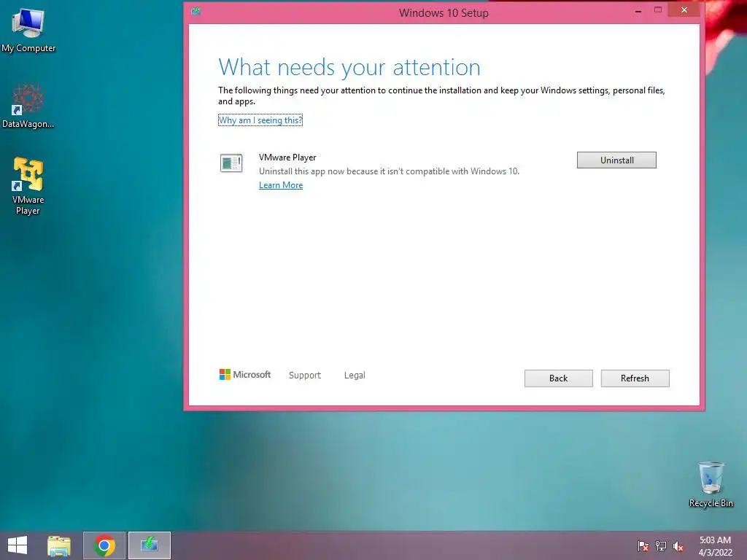Click the Windows 10 Setup title bar icon

tap(196, 11)
